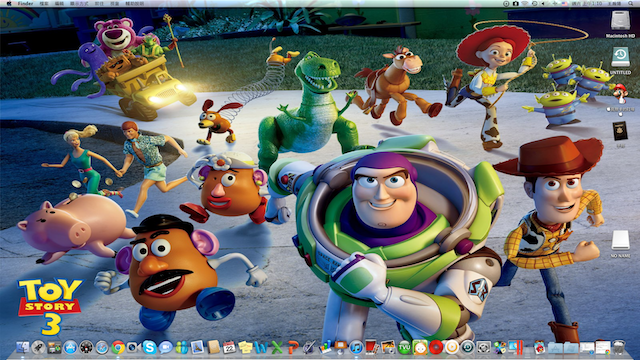
Task: Open the red round disc app icon
Action: (x=436, y=347)
